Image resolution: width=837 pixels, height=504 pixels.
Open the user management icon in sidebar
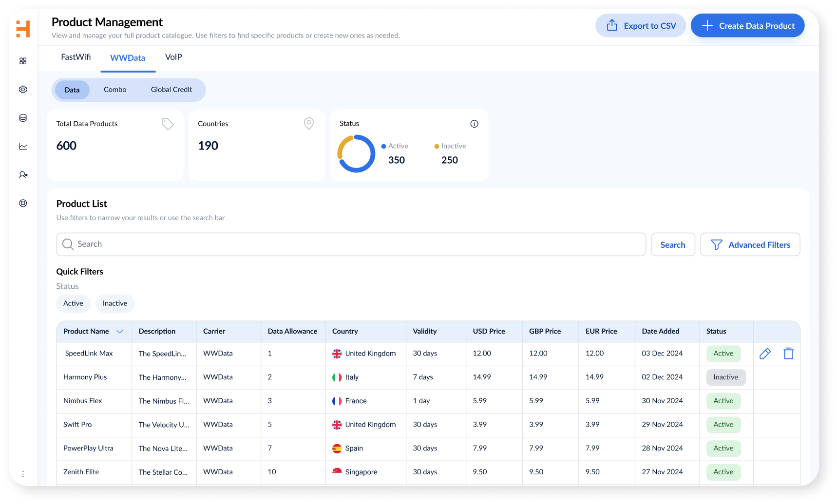click(x=23, y=175)
